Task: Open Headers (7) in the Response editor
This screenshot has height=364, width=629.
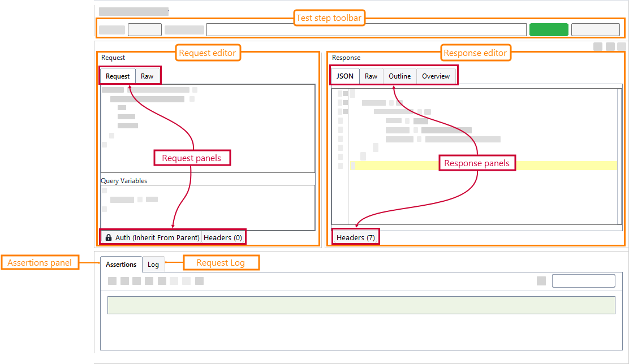Action: (355, 237)
